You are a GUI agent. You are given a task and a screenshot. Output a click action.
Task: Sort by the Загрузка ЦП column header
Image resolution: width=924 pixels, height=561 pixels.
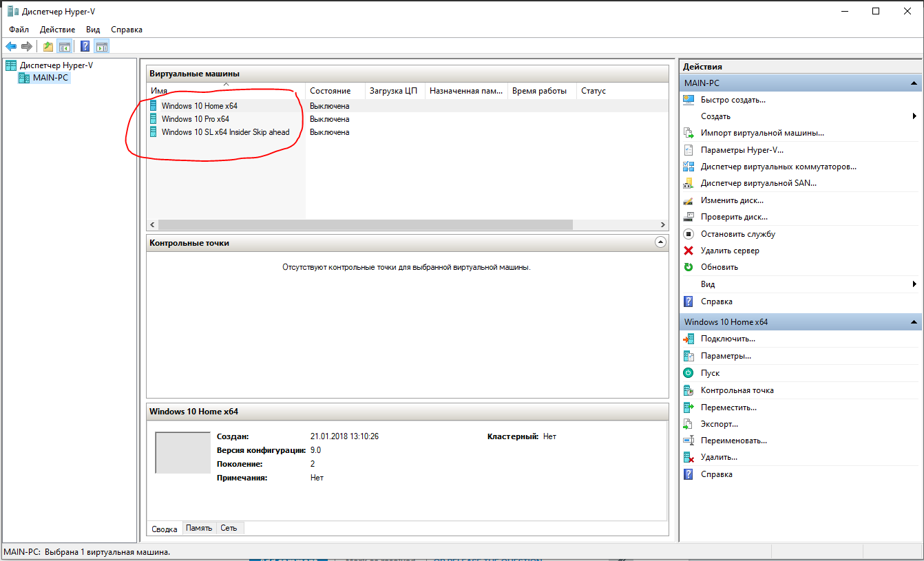point(395,91)
